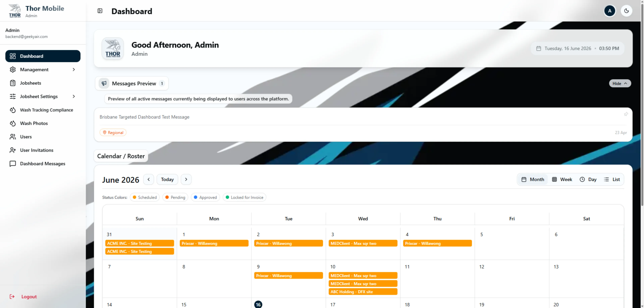Click the Locked for Invoice status chip
This screenshot has height=308, width=644.
click(245, 197)
